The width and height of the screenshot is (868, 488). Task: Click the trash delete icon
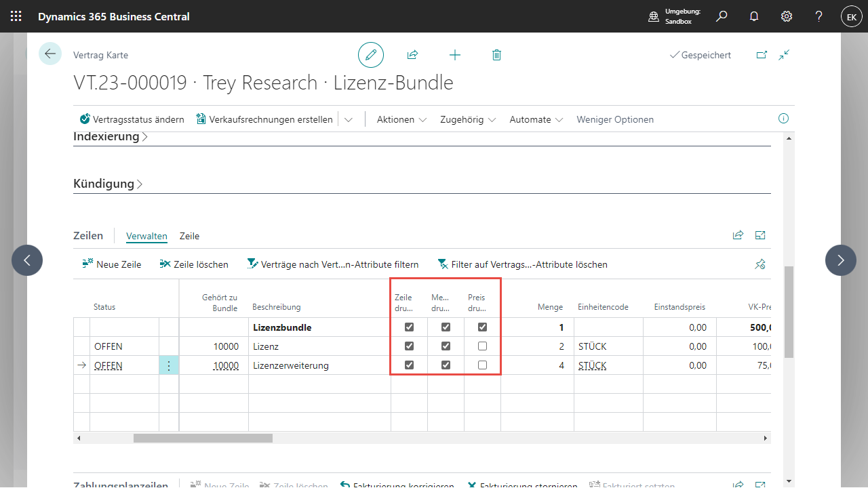point(496,55)
